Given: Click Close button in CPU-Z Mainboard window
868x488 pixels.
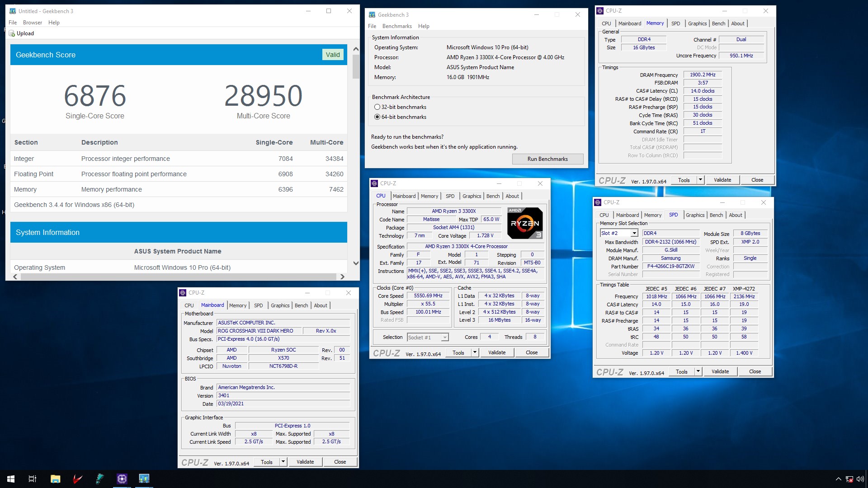Looking at the screenshot, I should point(340,462).
